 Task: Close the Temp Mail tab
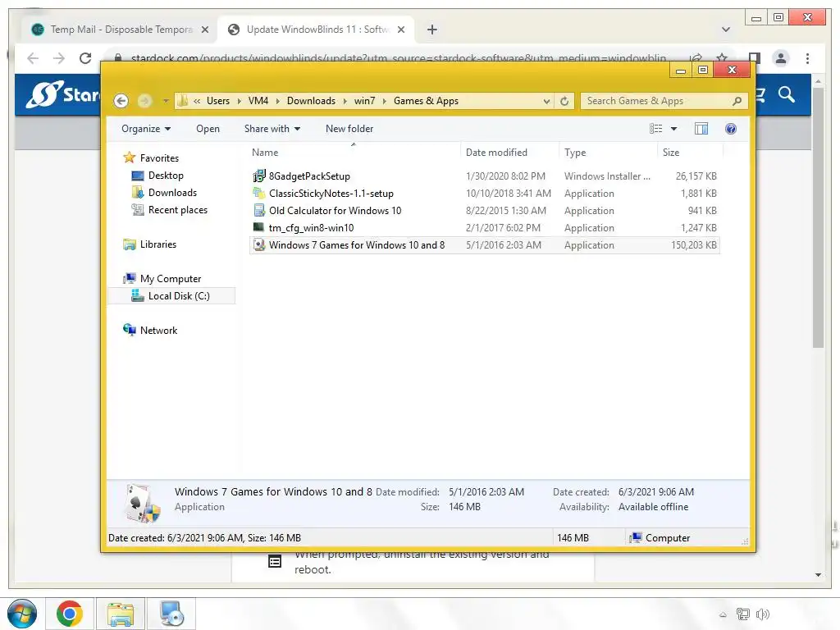coord(204,30)
